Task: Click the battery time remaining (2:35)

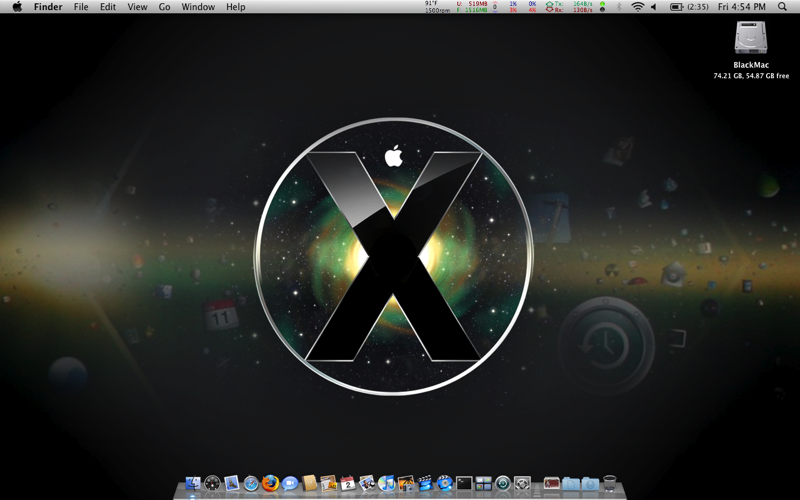Action: tap(697, 7)
